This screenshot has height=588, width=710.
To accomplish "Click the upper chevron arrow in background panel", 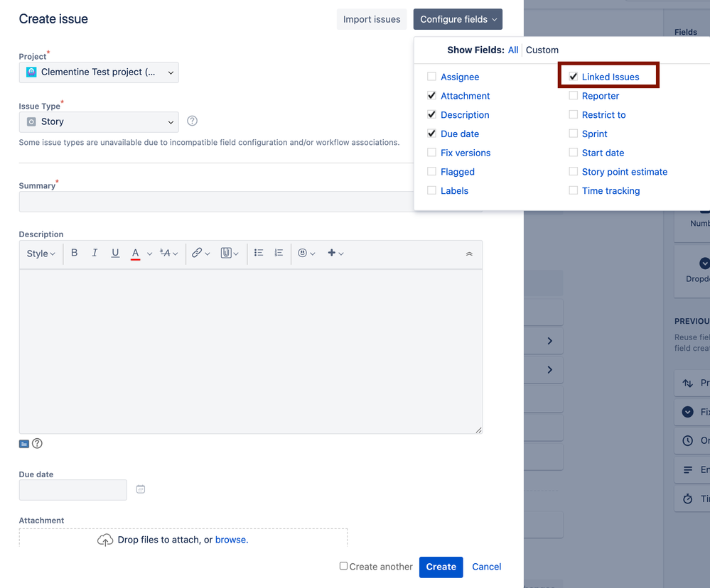I will (549, 341).
